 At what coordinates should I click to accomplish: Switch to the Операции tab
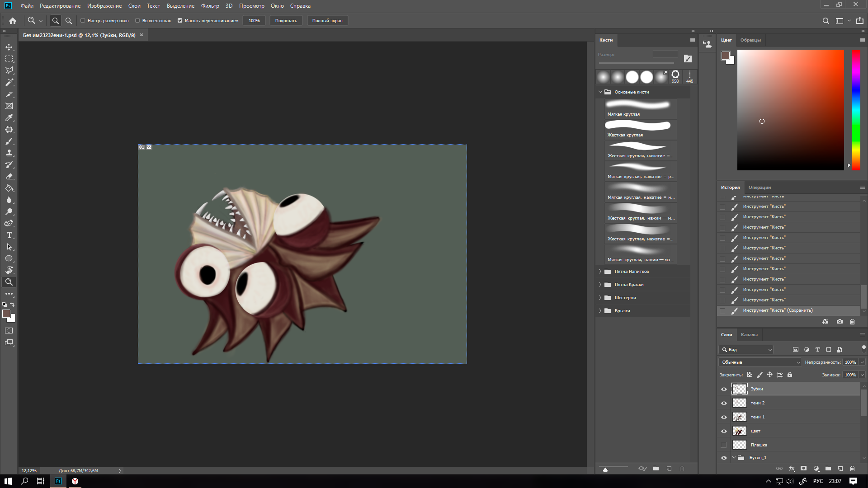pos(759,188)
